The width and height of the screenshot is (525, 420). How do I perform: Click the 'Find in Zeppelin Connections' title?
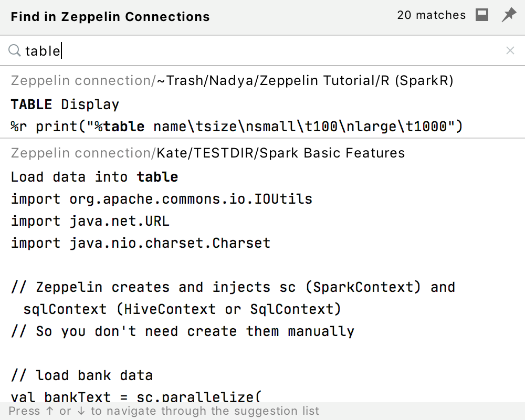click(110, 16)
